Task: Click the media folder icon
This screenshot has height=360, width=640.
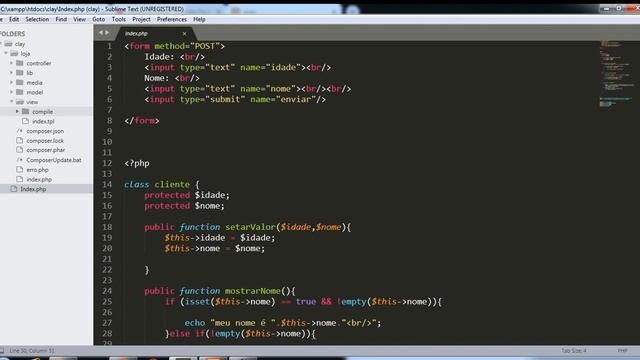Action: [x=20, y=82]
